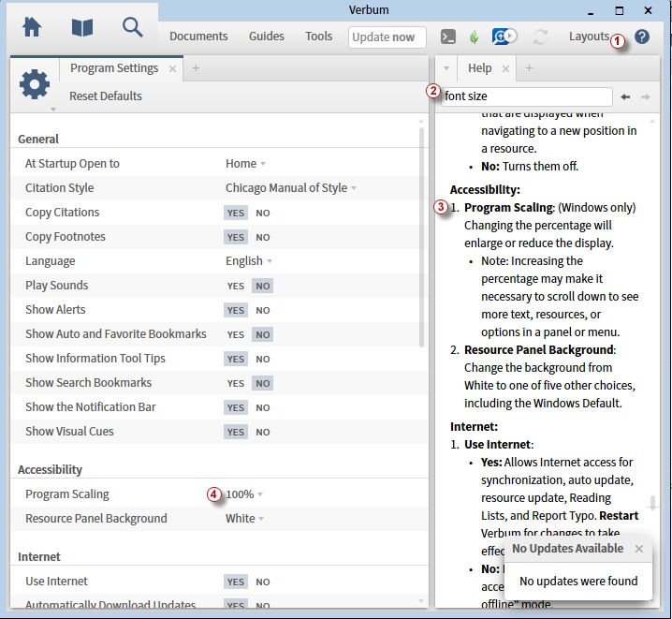Add a new tab beside Program Settings

pyautogui.click(x=196, y=67)
